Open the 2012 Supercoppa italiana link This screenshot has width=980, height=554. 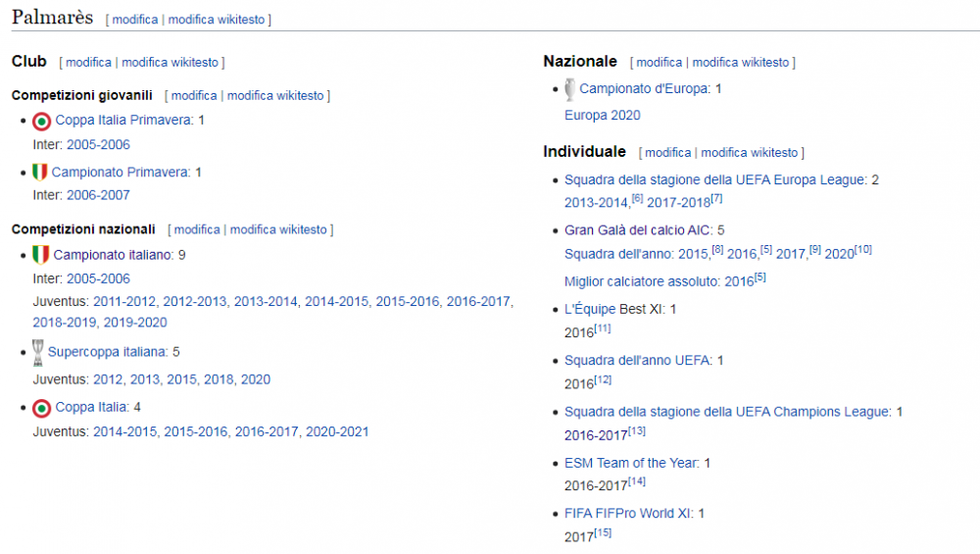[x=108, y=379]
